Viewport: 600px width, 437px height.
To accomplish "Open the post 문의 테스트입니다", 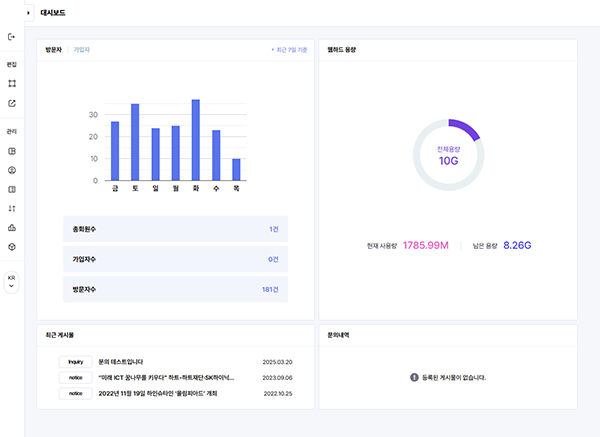I will tap(121, 362).
